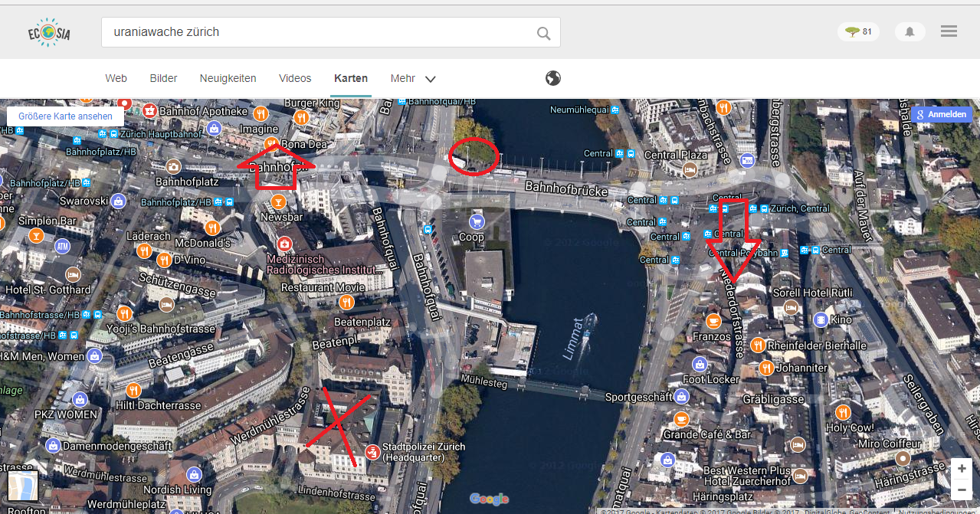Image resolution: width=980 pixels, height=514 pixels.
Task: Click the Yooji's Bahnhofstrasse restaurant marker
Action: (124, 313)
